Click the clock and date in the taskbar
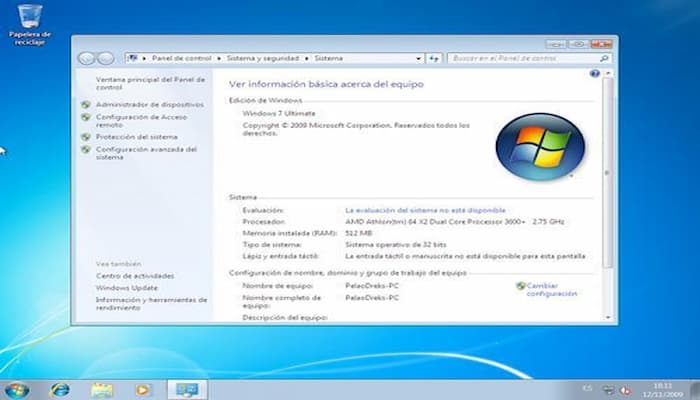 [x=663, y=390]
